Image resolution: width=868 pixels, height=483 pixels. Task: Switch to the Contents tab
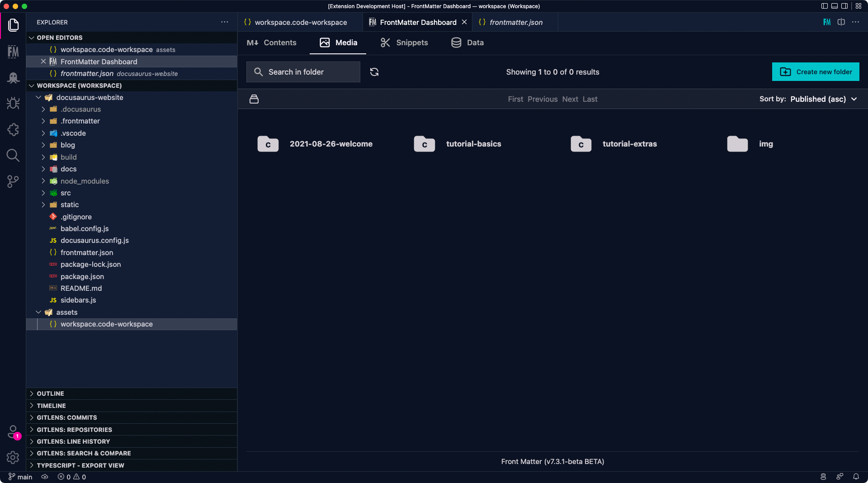[272, 43]
